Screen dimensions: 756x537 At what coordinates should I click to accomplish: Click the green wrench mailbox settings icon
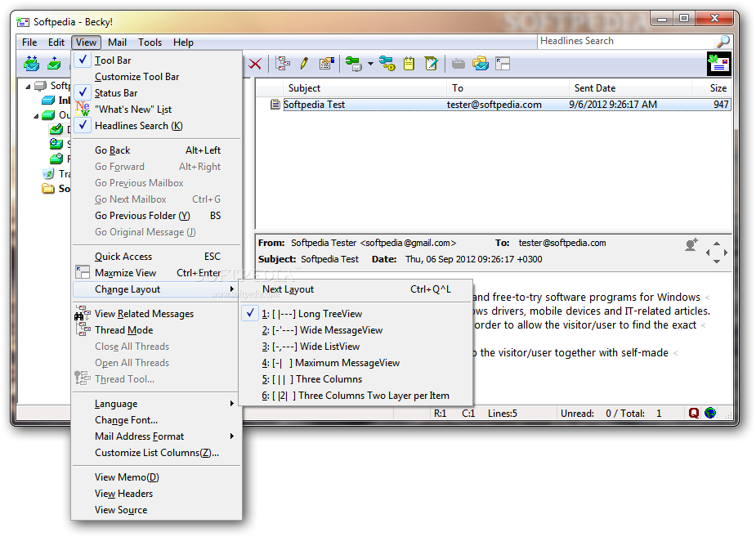tap(354, 63)
